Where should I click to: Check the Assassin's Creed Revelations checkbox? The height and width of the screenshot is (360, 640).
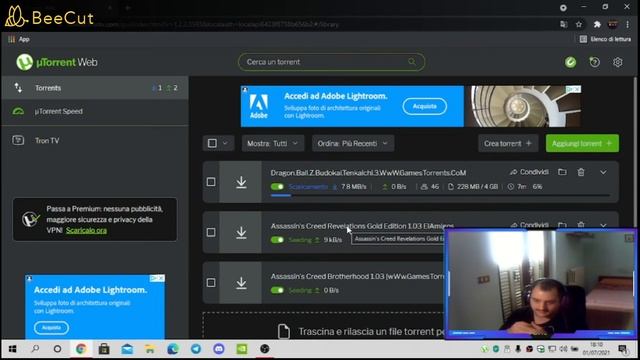click(211, 232)
